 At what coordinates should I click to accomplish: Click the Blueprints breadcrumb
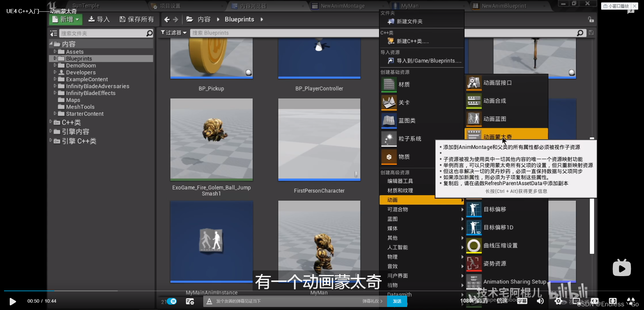coord(239,19)
